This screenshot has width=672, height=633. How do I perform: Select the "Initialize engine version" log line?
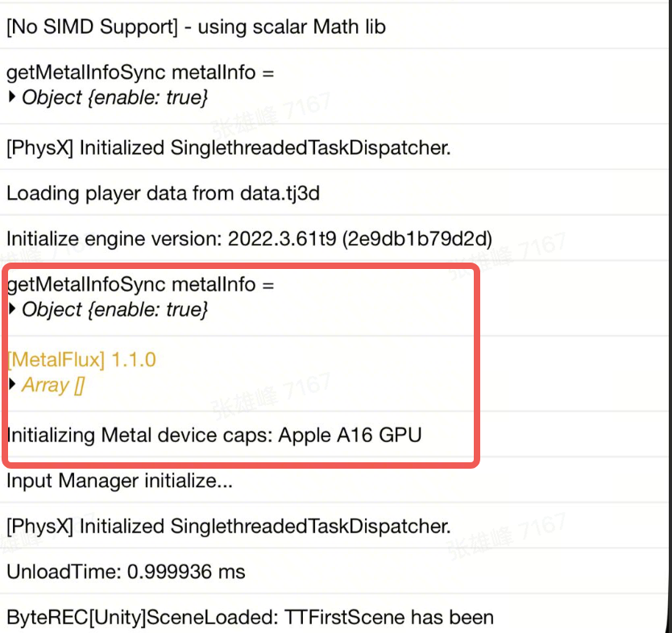249,239
